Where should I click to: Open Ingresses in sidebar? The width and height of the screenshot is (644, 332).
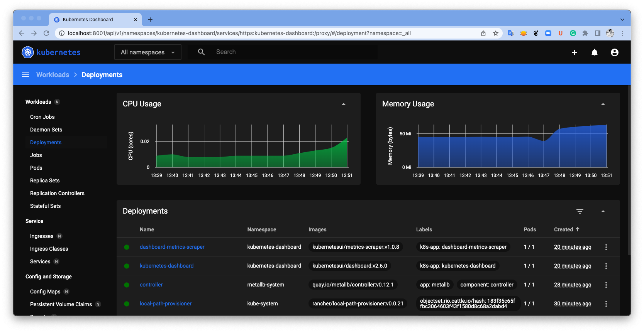(x=42, y=236)
